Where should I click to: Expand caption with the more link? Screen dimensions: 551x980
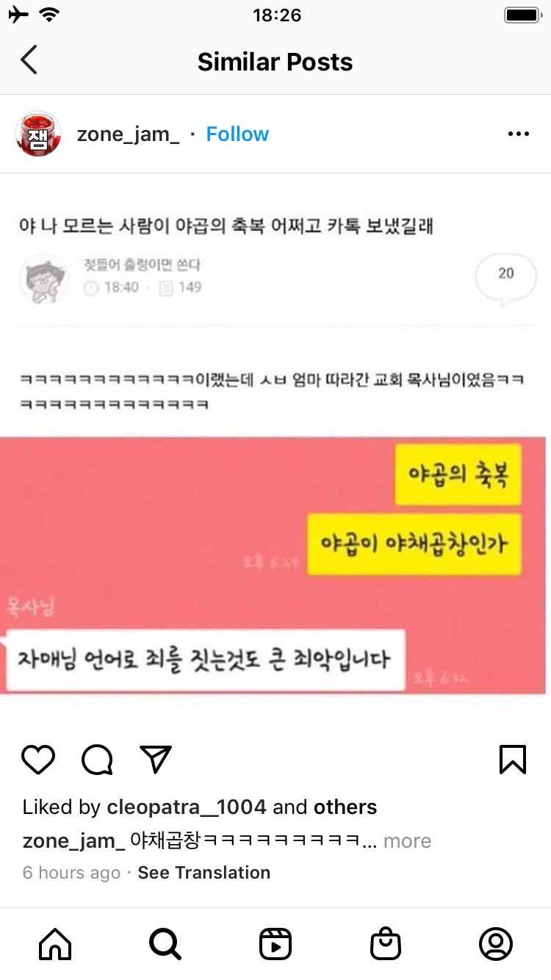407,841
